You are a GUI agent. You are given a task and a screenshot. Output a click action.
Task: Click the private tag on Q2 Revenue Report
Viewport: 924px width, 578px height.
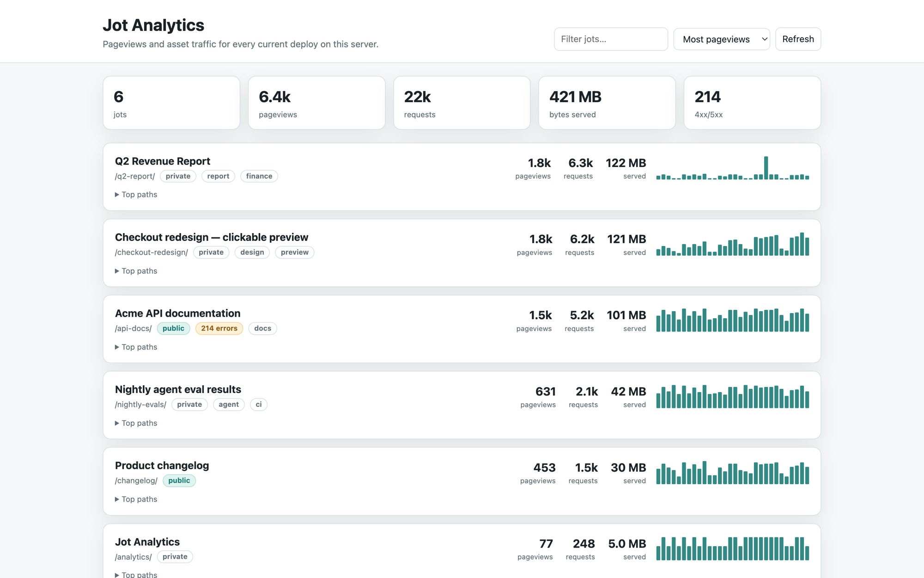click(178, 176)
